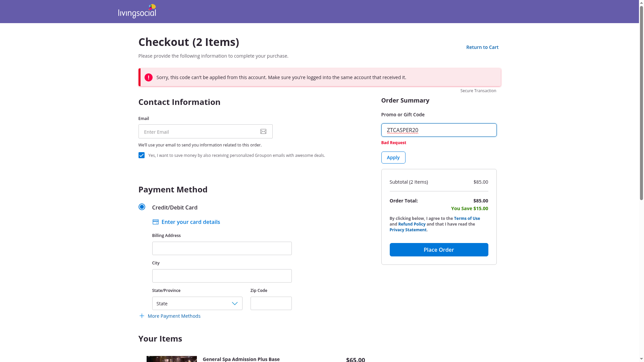
Task: Click the 'Secure Transaction' text
Action: 478,91
